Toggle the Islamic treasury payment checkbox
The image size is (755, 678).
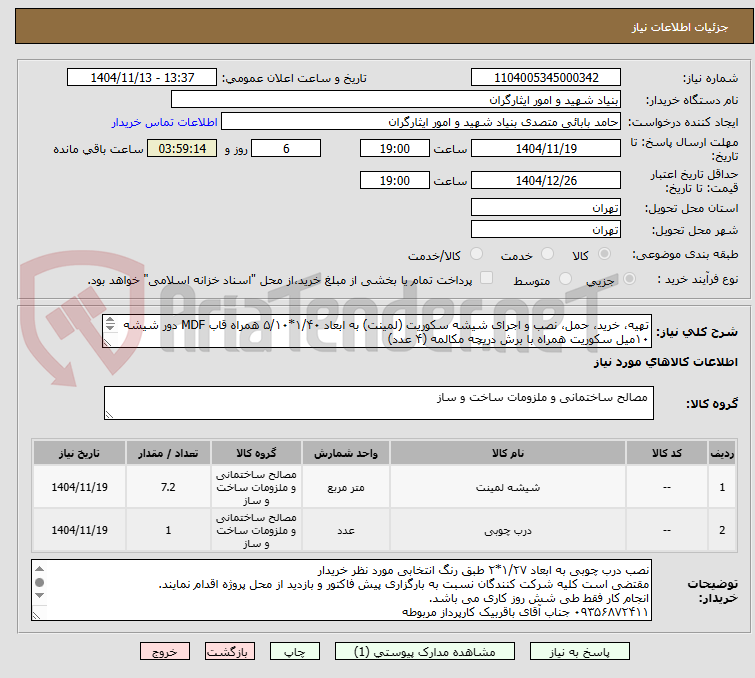[x=487, y=278]
